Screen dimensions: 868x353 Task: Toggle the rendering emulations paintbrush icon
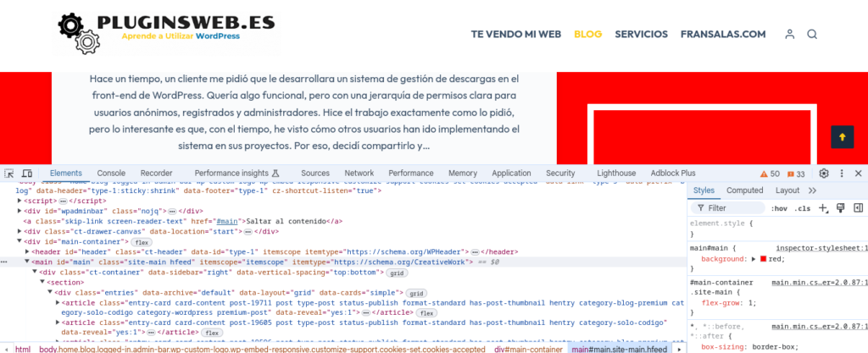click(x=840, y=208)
